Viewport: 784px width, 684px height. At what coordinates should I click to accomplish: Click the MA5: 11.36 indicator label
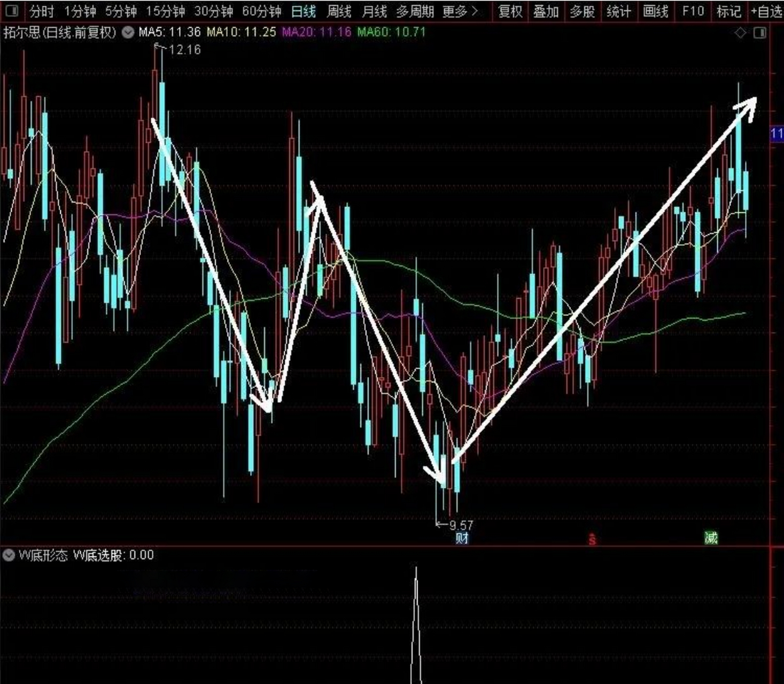click(x=170, y=32)
